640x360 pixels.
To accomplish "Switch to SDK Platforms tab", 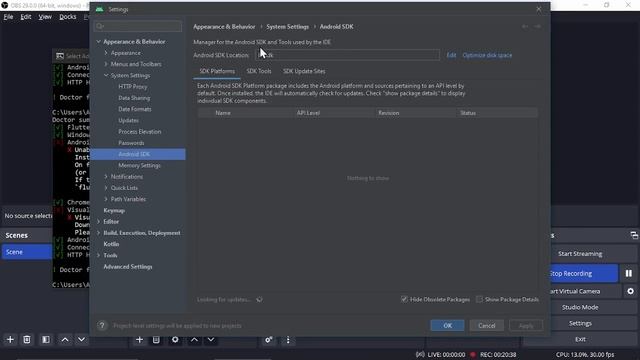I will point(217,71).
